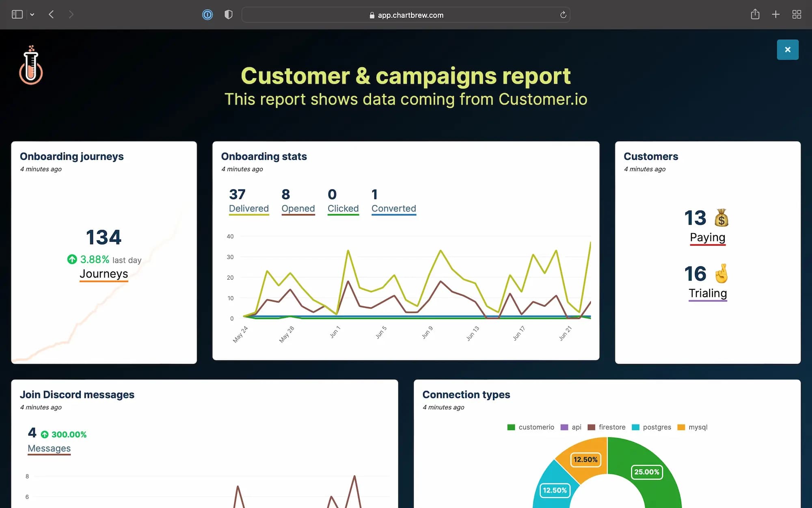812x508 pixels.
Task: Click the green 25.00% doughnut segment label
Action: (647, 472)
